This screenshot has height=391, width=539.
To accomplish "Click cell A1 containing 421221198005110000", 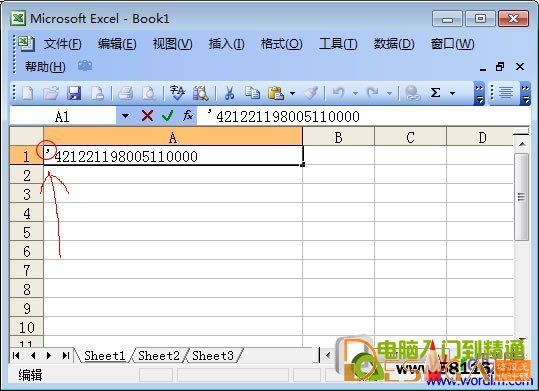I will click(173, 156).
